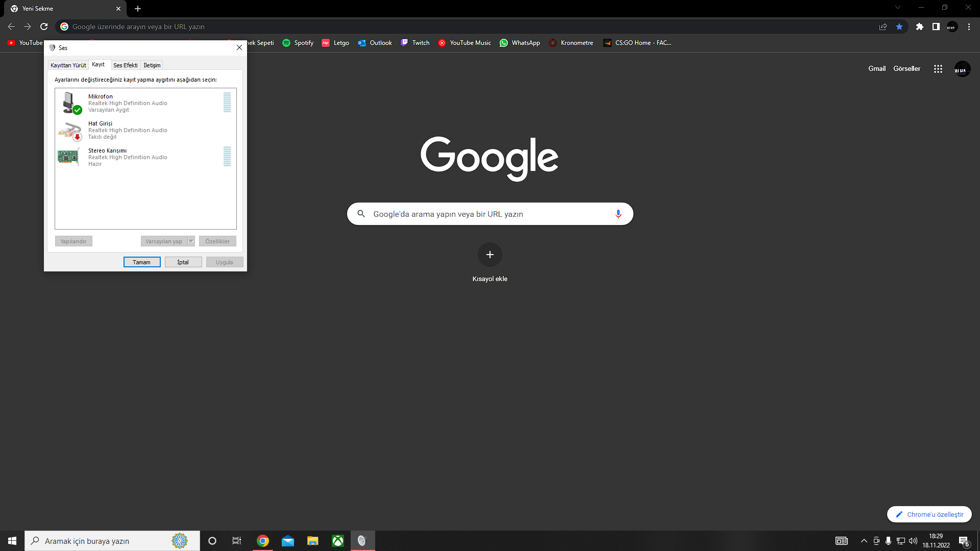Open Chrome extensions puzzle icon

point(919,27)
